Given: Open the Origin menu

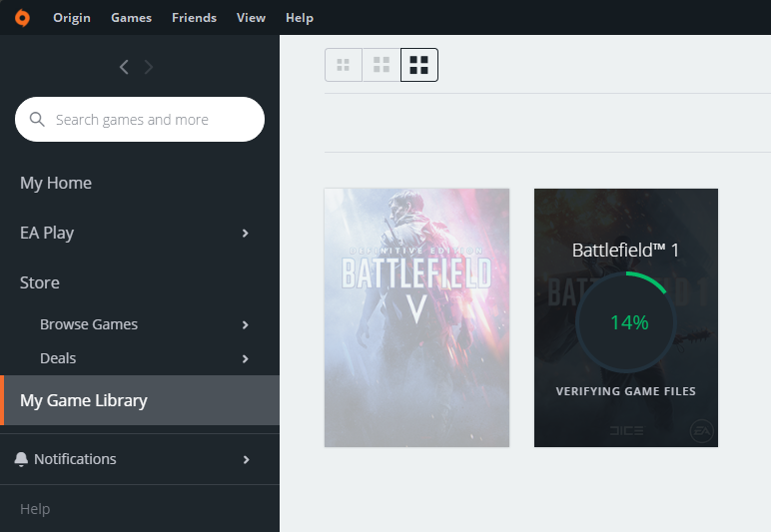Looking at the screenshot, I should point(72,18).
